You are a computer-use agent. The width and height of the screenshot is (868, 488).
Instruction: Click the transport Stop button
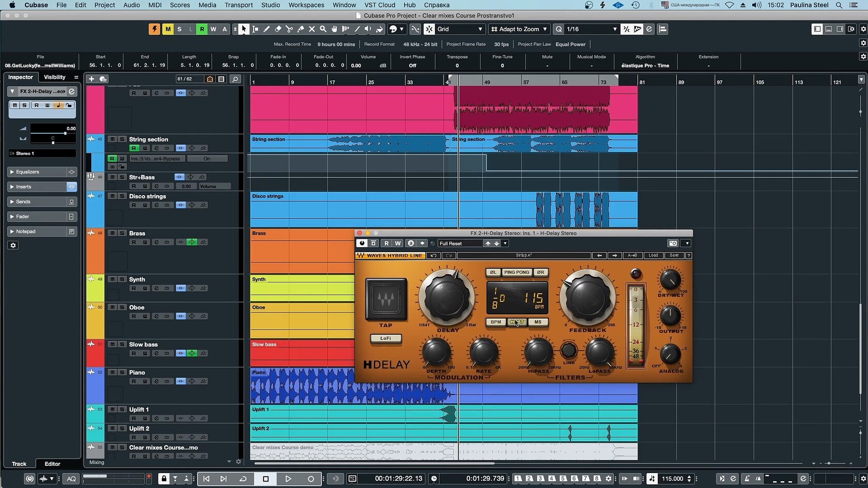(x=266, y=479)
